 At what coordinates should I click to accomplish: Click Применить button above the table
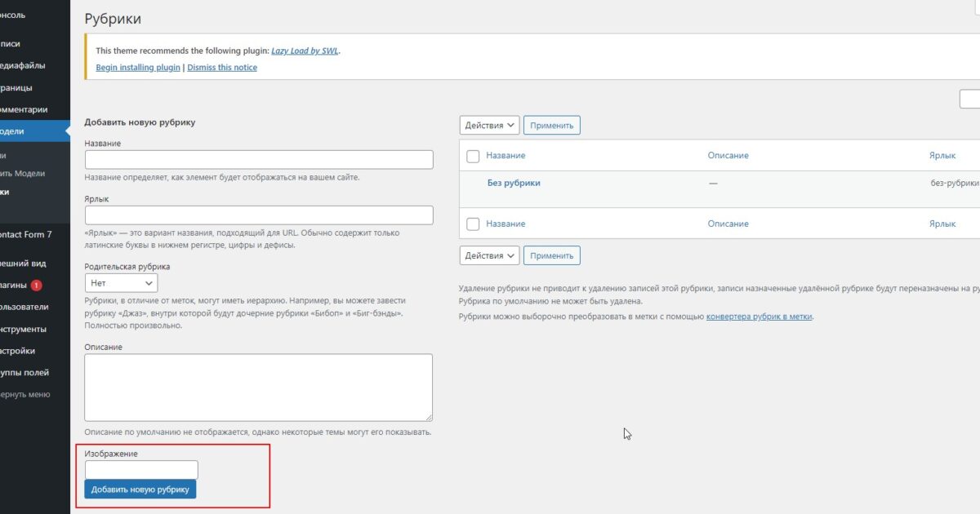point(552,126)
